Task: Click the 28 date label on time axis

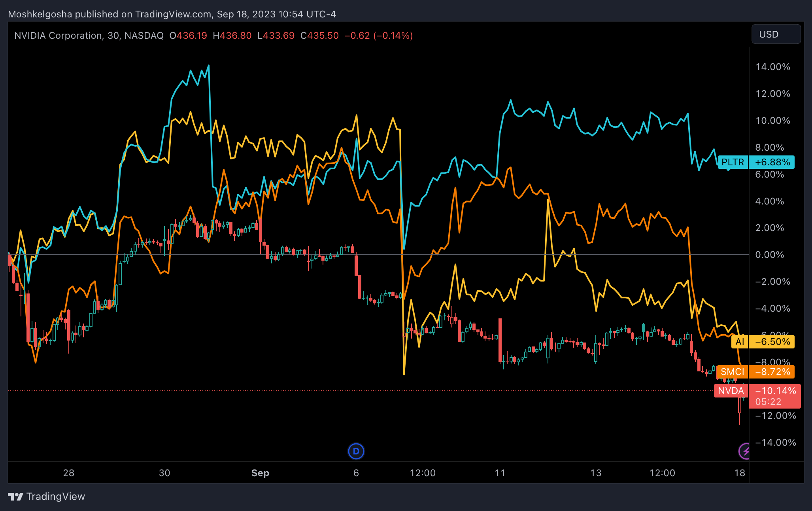Action: point(69,473)
